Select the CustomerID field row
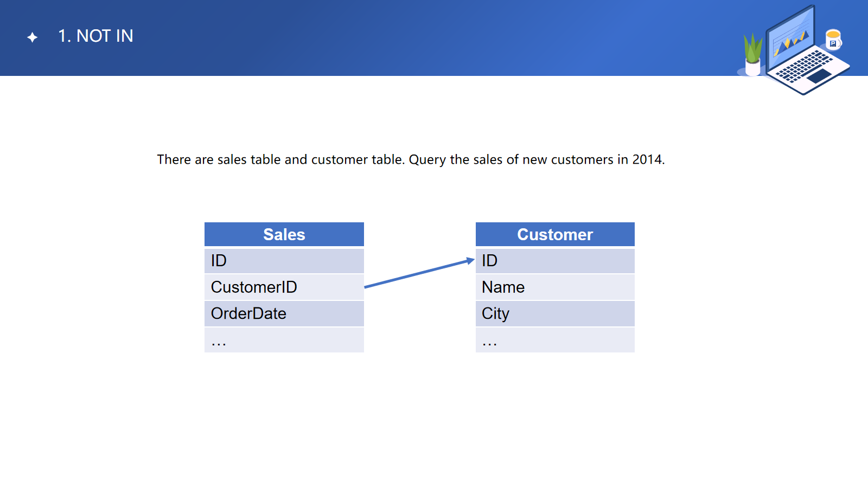Screen dimensions: 868x488 tap(284, 287)
